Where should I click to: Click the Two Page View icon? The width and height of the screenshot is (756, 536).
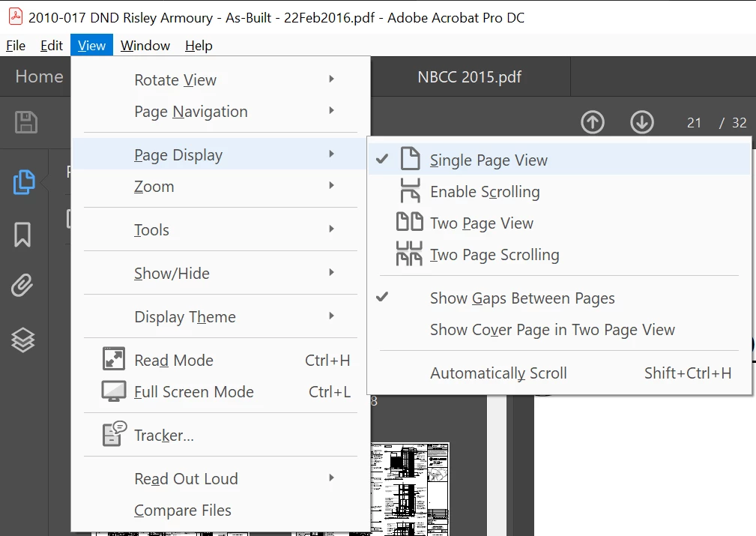(409, 222)
